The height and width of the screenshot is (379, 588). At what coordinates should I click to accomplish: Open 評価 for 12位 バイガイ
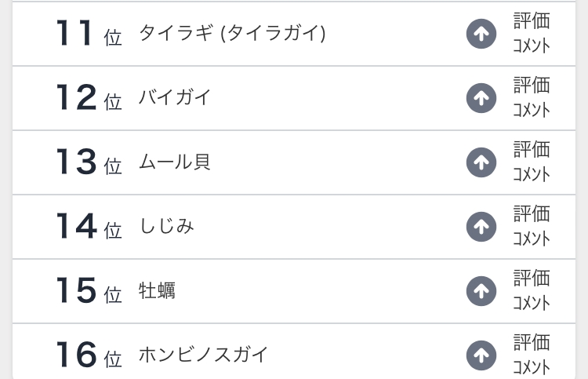click(x=532, y=86)
